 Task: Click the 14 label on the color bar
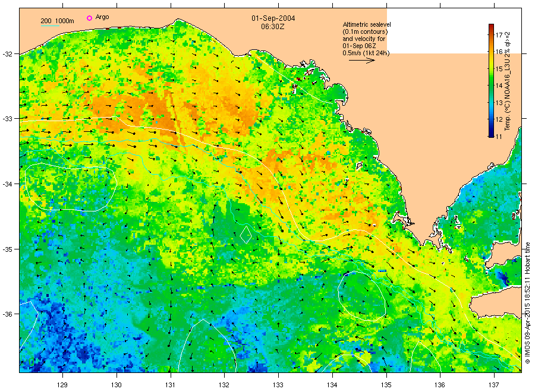pyautogui.click(x=499, y=86)
